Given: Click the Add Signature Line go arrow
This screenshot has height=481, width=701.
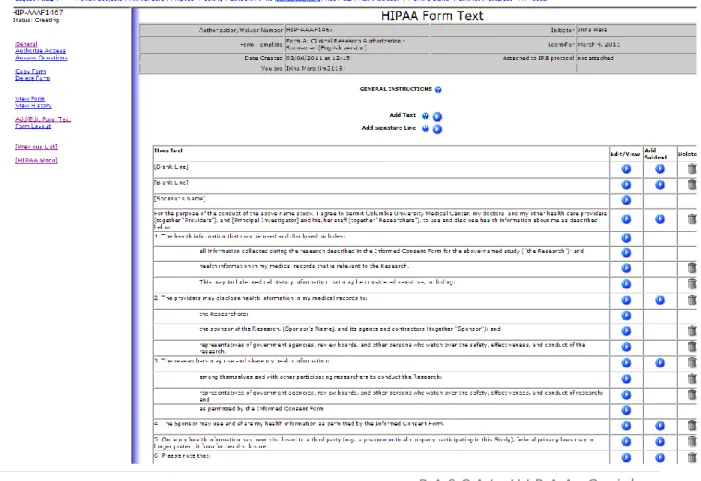Looking at the screenshot, I should [437, 130].
